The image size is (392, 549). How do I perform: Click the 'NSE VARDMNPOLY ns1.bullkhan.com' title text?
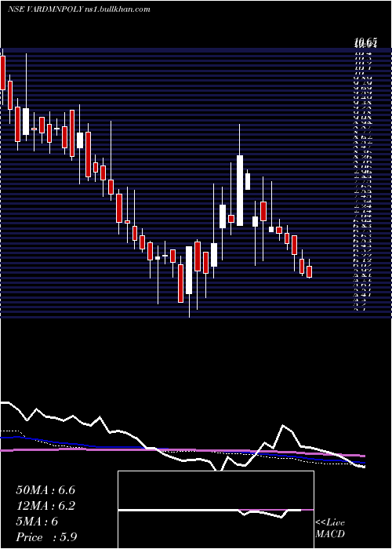tap(78, 9)
